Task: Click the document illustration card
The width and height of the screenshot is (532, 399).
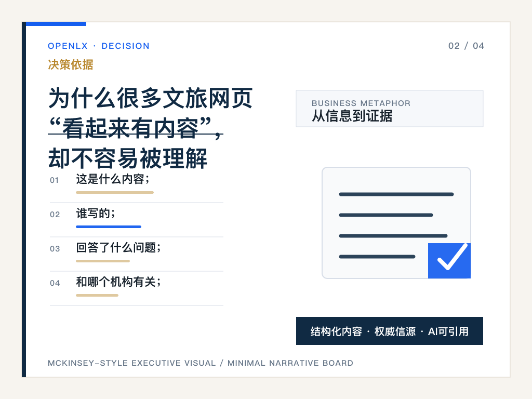Action: point(396,223)
